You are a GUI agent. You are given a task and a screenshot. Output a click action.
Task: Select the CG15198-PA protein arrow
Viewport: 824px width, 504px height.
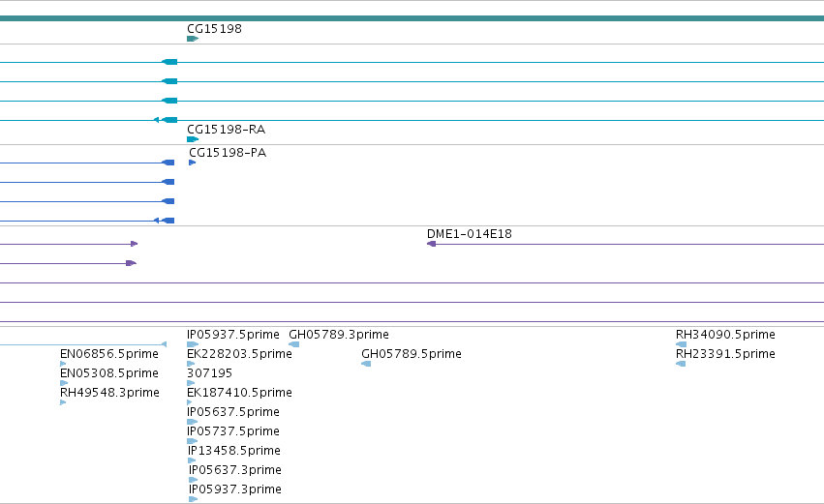(x=193, y=163)
